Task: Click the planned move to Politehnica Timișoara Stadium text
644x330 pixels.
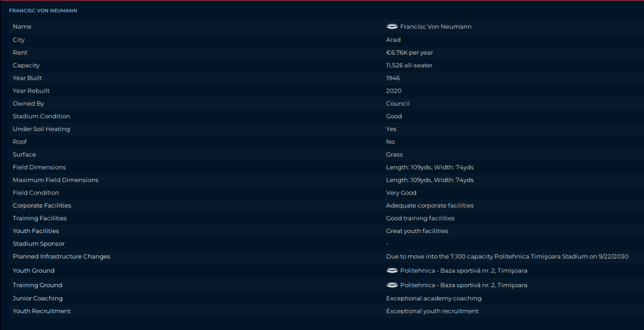Action: (x=507, y=256)
